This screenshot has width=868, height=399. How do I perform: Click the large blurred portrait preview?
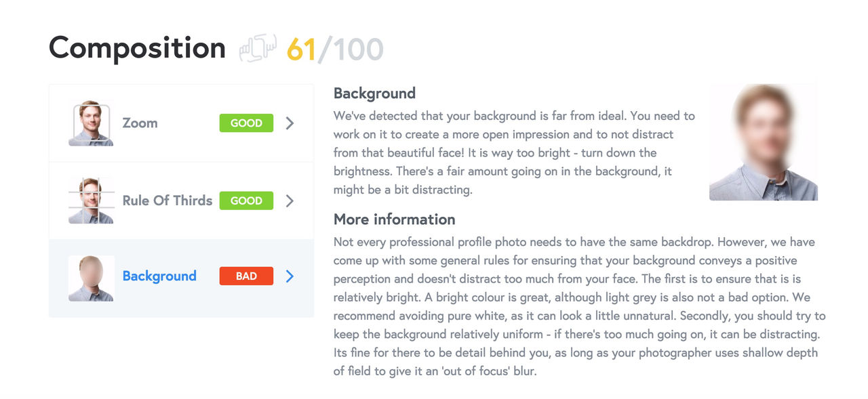(x=764, y=142)
